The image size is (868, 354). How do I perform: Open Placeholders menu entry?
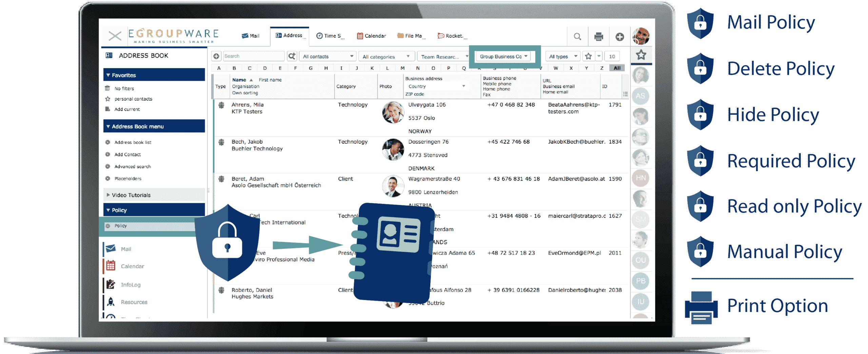tap(128, 179)
